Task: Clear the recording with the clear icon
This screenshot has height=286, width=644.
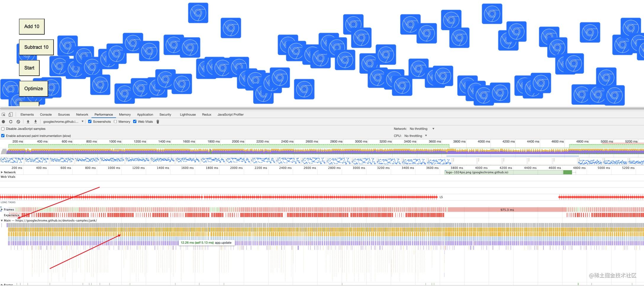Action: (18, 122)
